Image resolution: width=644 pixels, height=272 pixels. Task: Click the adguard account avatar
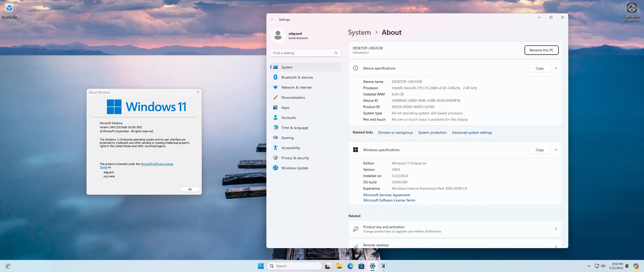pyautogui.click(x=278, y=35)
